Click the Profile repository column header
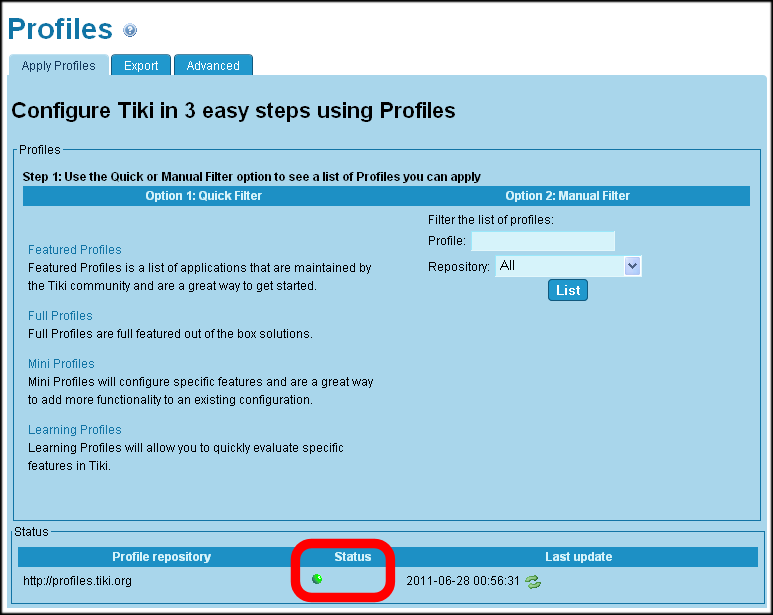The height and width of the screenshot is (615, 773). click(x=161, y=557)
